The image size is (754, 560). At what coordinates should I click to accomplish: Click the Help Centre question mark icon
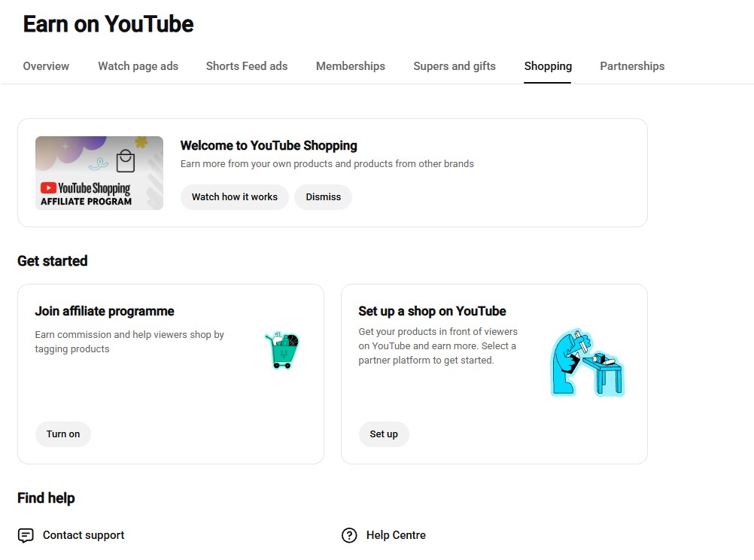[x=349, y=535]
